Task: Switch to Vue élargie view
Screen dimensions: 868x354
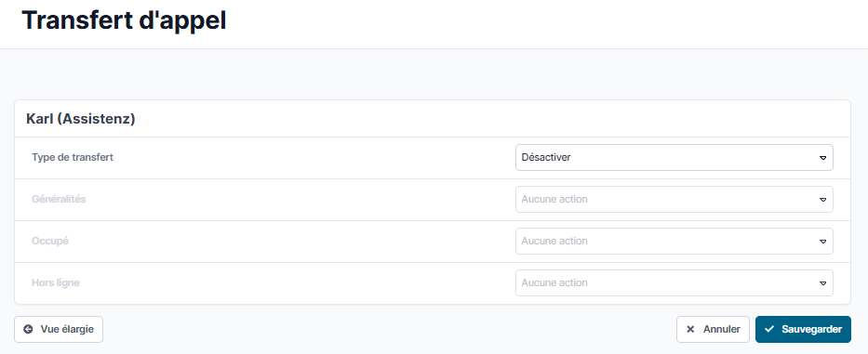Action: coord(59,330)
